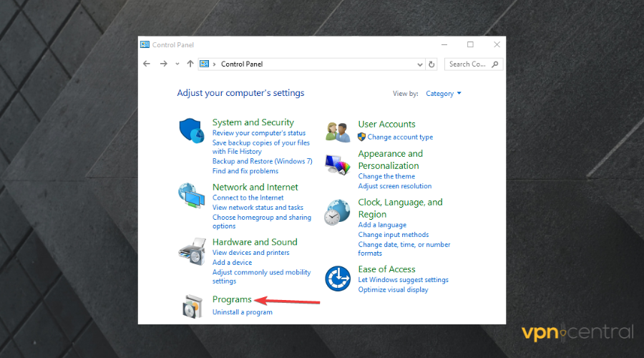Viewport: 644px width, 358px height.
Task: Click the Control Panel icon in address bar
Action: click(x=204, y=64)
